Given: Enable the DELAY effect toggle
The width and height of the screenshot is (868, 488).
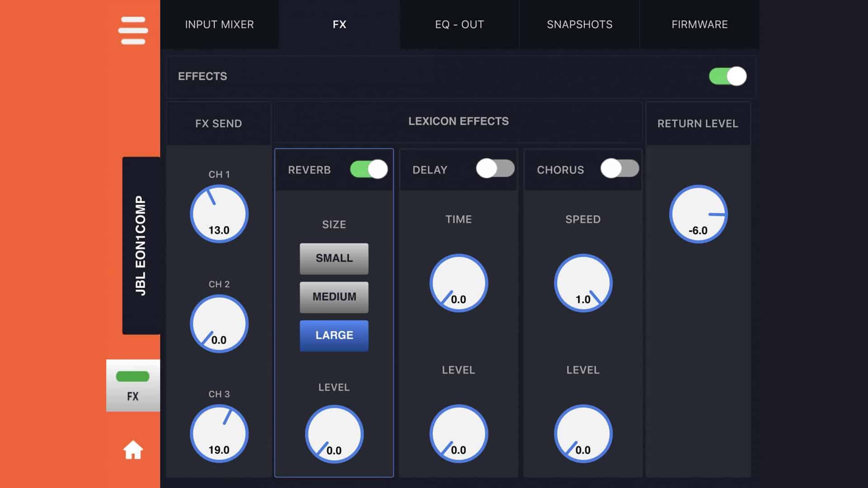Looking at the screenshot, I should (495, 169).
